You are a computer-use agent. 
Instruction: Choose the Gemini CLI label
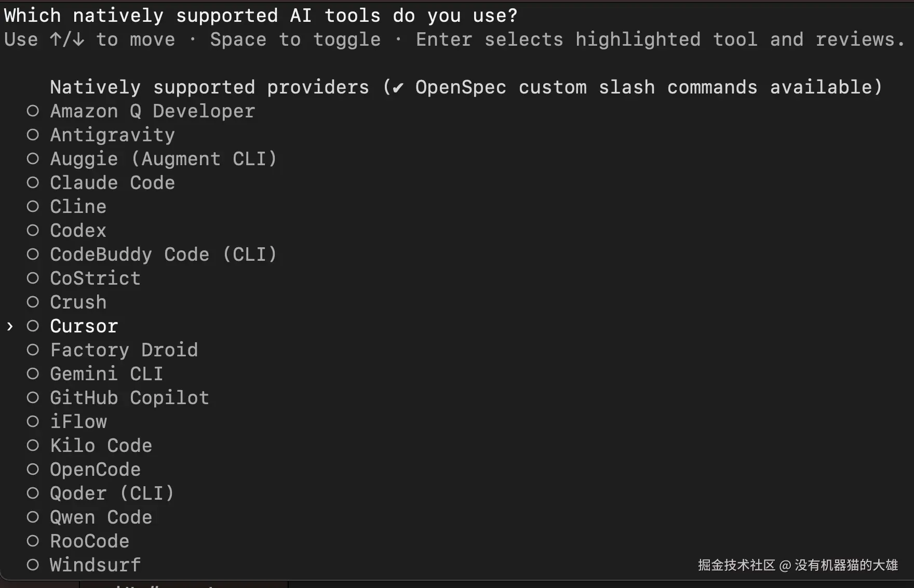[106, 374]
